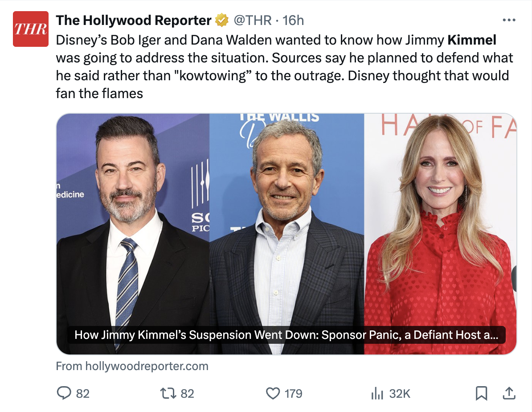The image size is (532, 412).
Task: Open the view analytics bar-chart icon
Action: (x=377, y=393)
